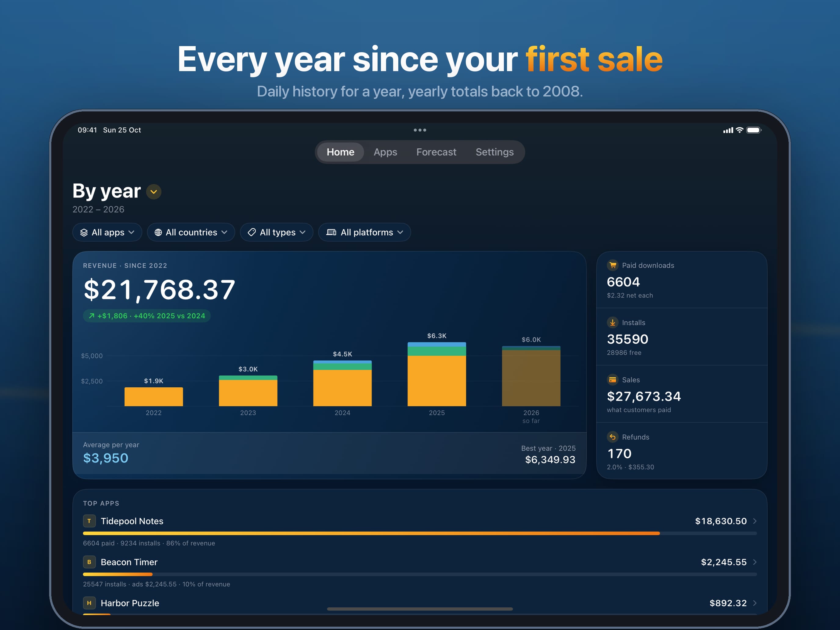Tap the Tidepool Notes T app icon
840x630 pixels.
89,521
